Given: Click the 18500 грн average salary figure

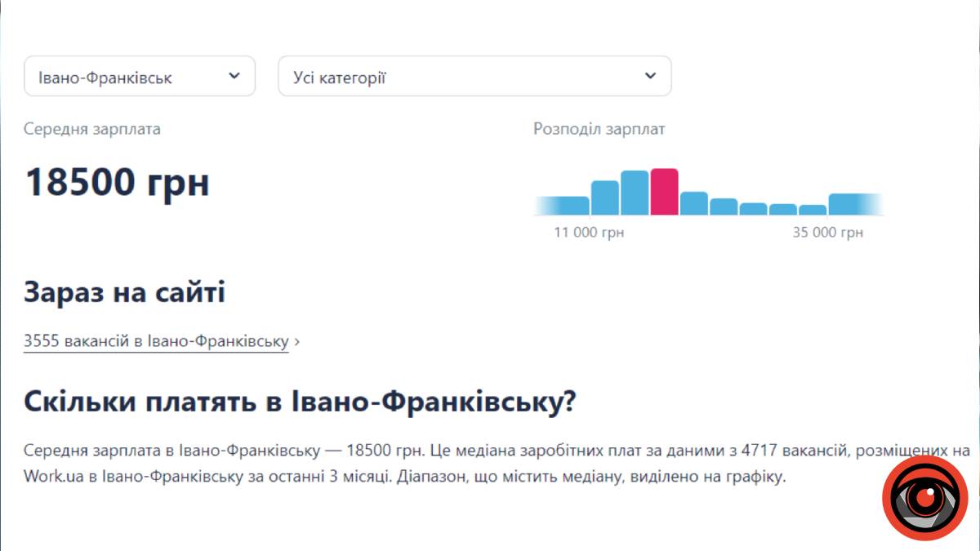Looking at the screenshot, I should (x=117, y=182).
